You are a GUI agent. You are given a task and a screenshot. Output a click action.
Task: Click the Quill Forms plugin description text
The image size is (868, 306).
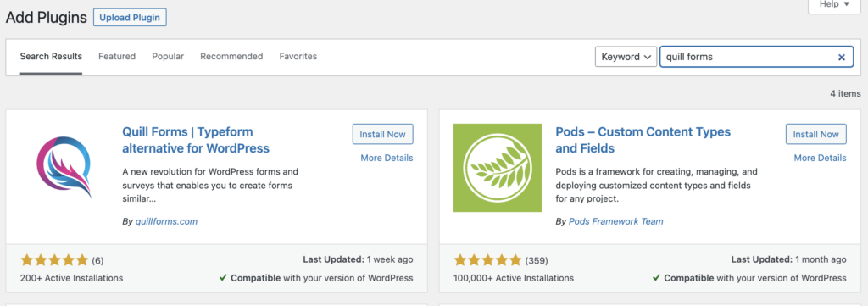tap(210, 185)
